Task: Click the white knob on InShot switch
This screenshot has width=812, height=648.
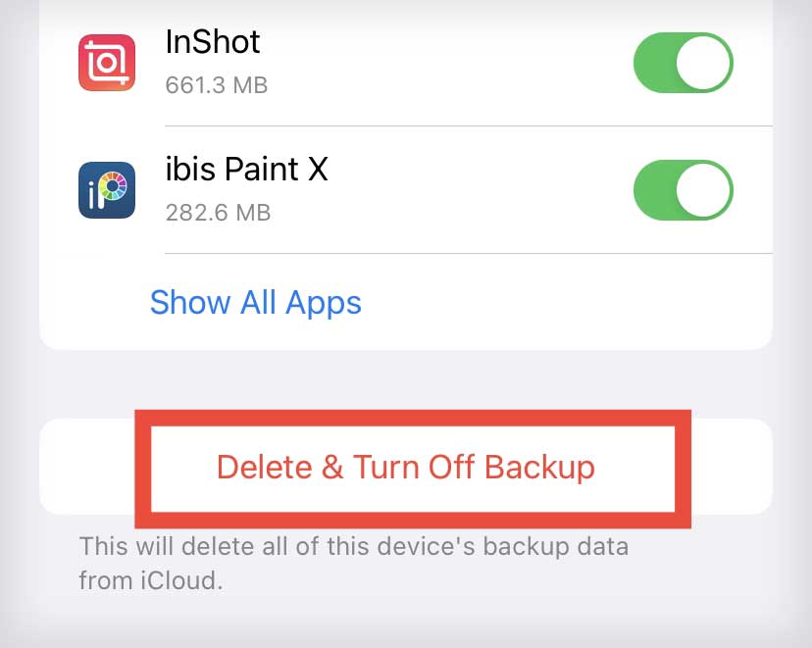Action: tap(704, 63)
